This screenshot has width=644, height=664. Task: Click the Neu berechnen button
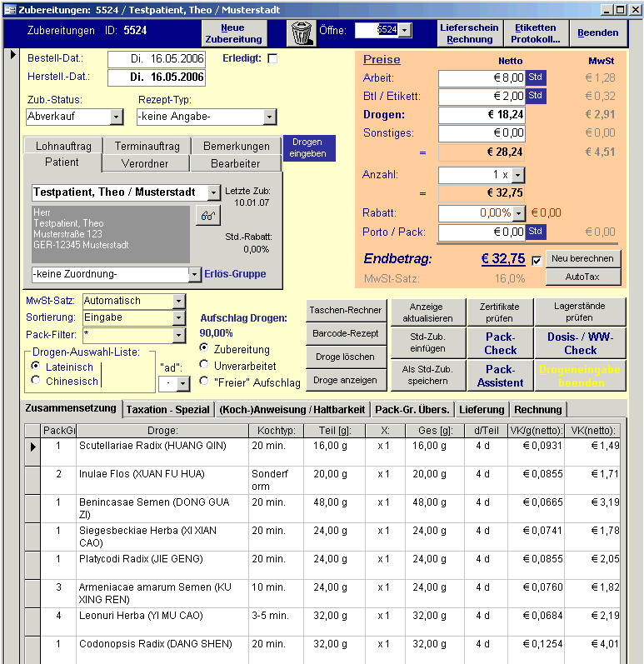583,259
